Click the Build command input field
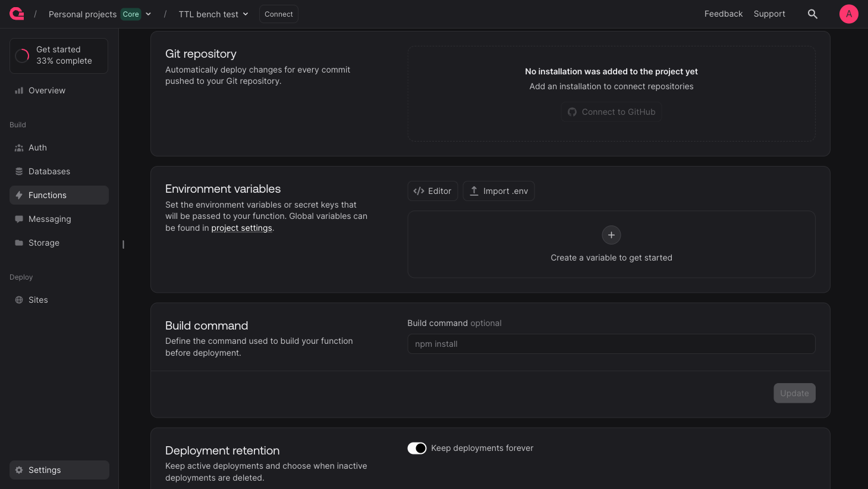 [x=611, y=344]
